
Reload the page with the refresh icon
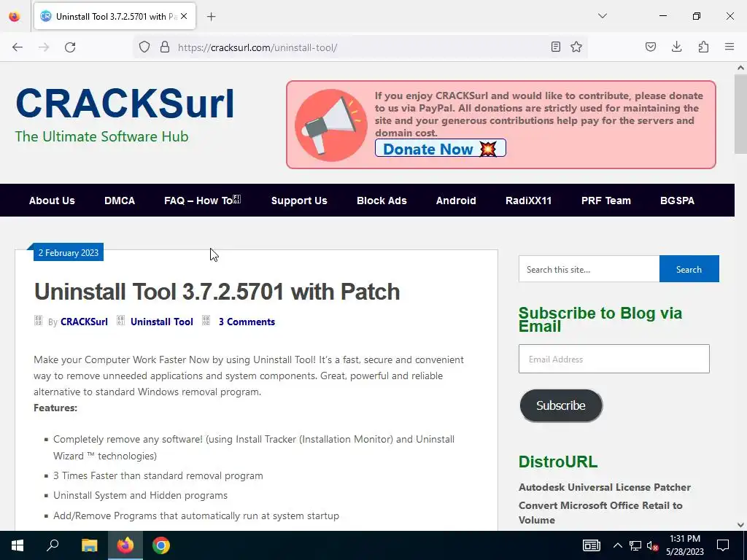click(x=70, y=47)
